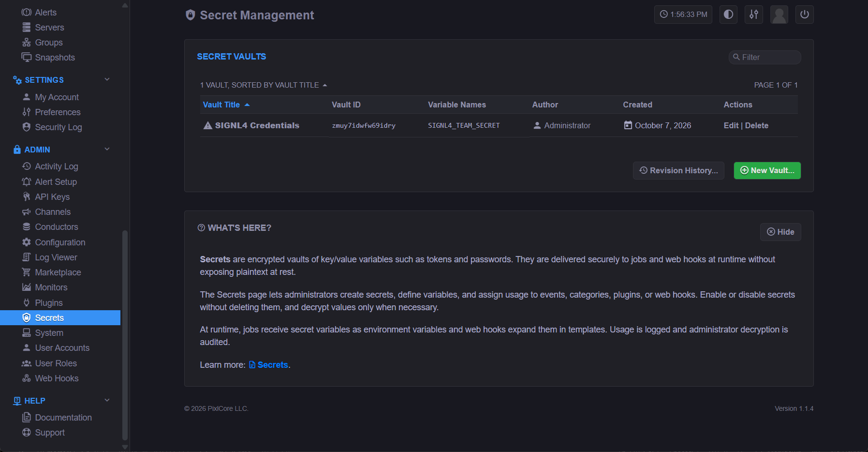Click the Documentation file icon

pos(27,417)
